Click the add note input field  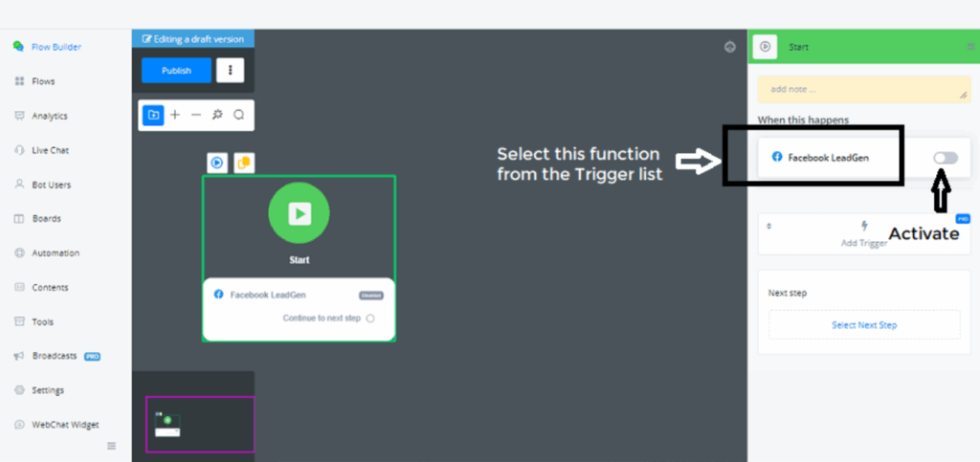(x=862, y=89)
